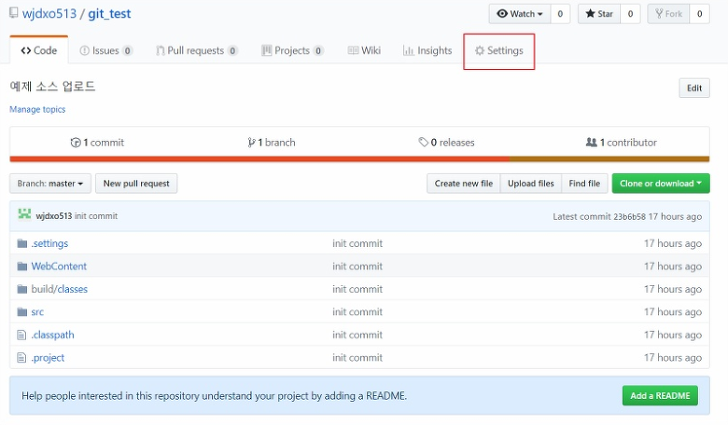
Task: Open the latest 'init commit' message in commit bar
Action: 96,216
